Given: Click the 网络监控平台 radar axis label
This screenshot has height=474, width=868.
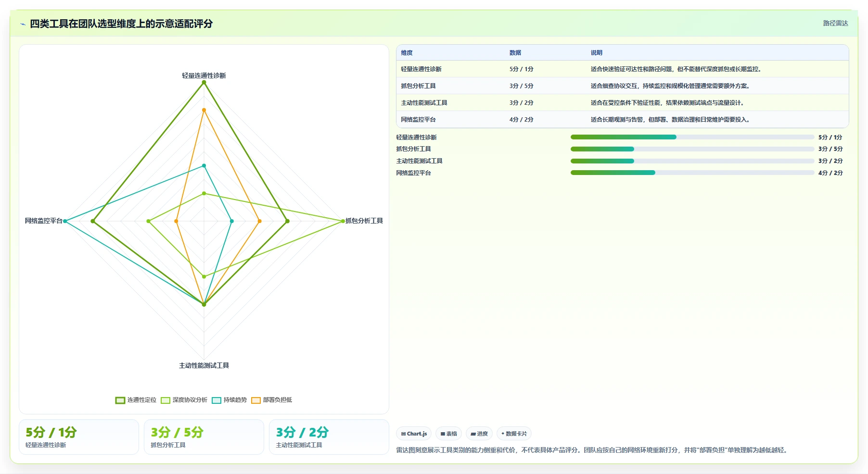Looking at the screenshot, I should 44,221.
